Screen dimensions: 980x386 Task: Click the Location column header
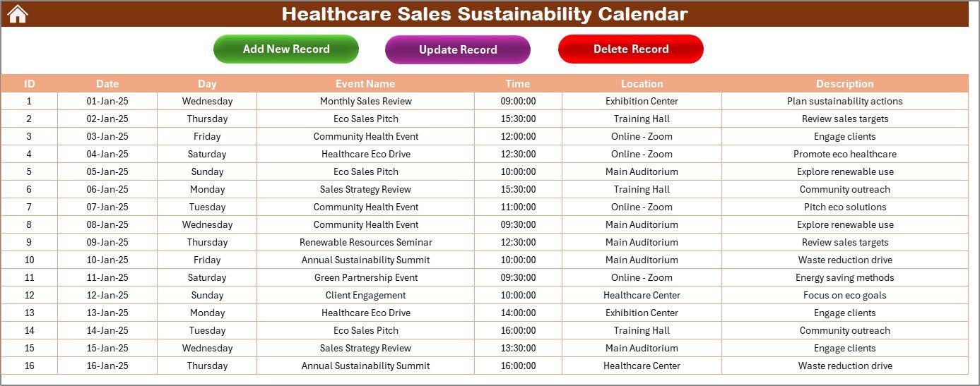[x=642, y=83]
